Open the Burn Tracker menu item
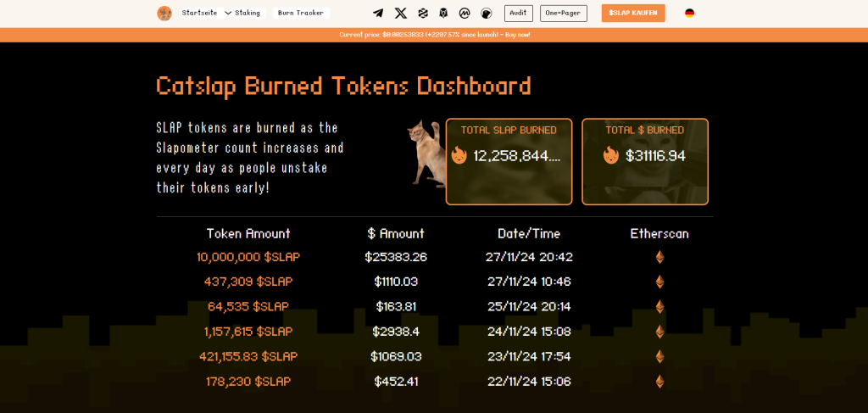Screen dimensions: 868x413 click(x=301, y=13)
